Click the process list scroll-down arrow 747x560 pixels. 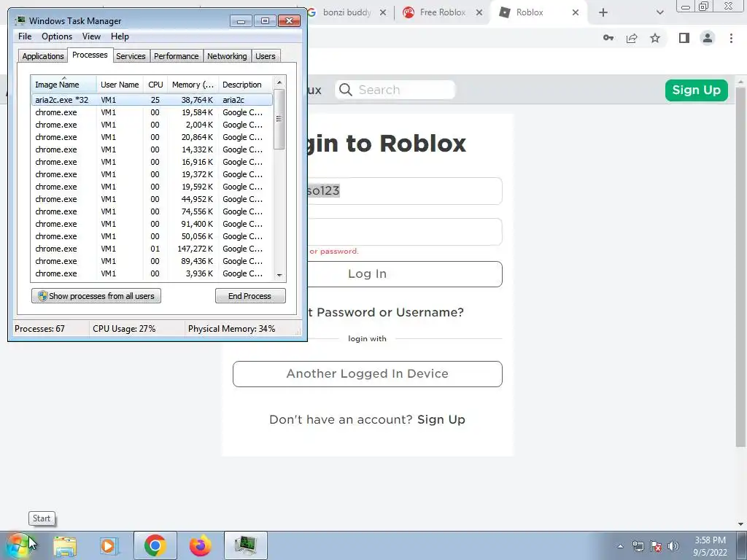(x=279, y=275)
